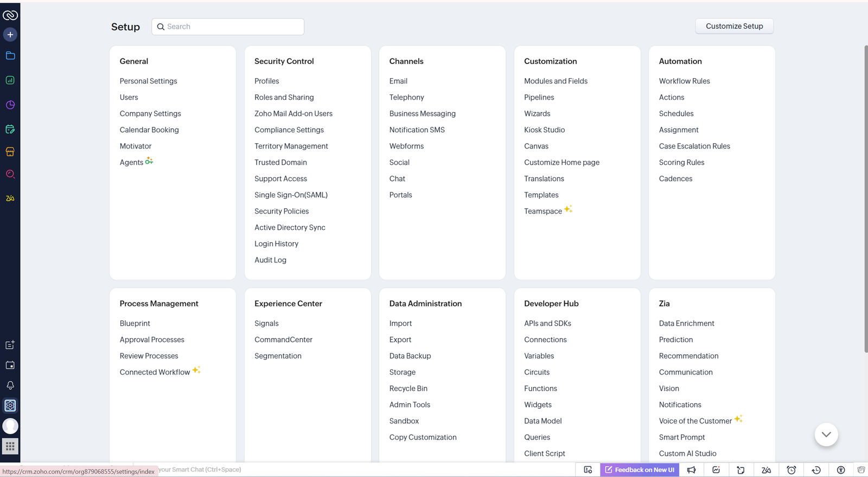This screenshot has height=477, width=868.
Task: Click Feedback on New UI button
Action: 640,470
